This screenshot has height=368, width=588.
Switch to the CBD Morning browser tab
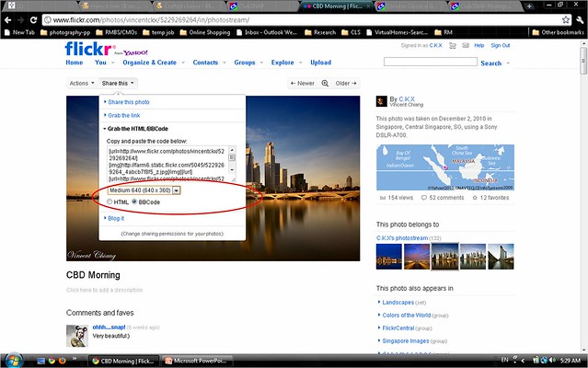pos(337,6)
